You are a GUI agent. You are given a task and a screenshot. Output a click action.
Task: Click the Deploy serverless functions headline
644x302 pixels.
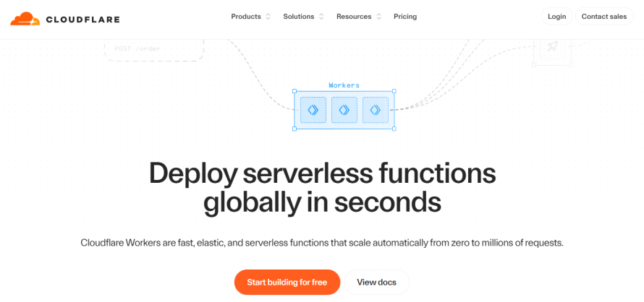323,188
